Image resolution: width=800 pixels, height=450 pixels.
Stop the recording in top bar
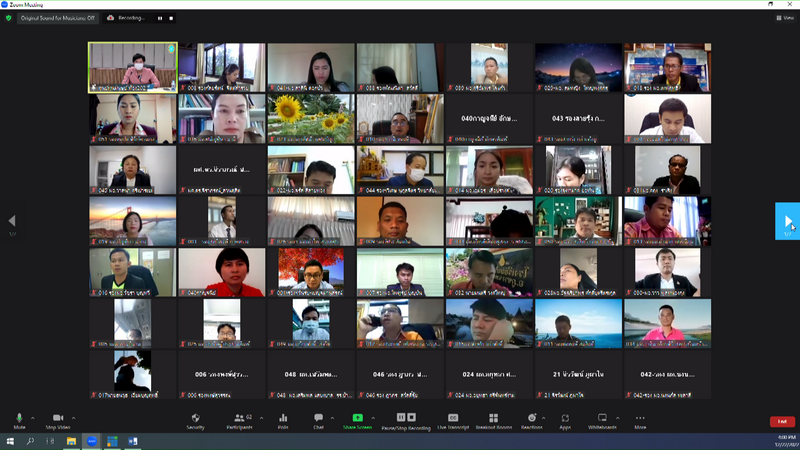point(171,18)
